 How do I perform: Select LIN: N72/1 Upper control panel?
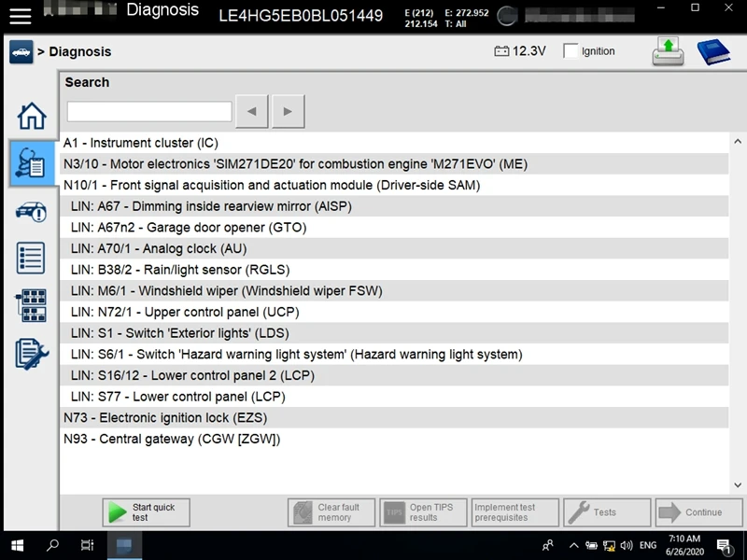coord(394,312)
